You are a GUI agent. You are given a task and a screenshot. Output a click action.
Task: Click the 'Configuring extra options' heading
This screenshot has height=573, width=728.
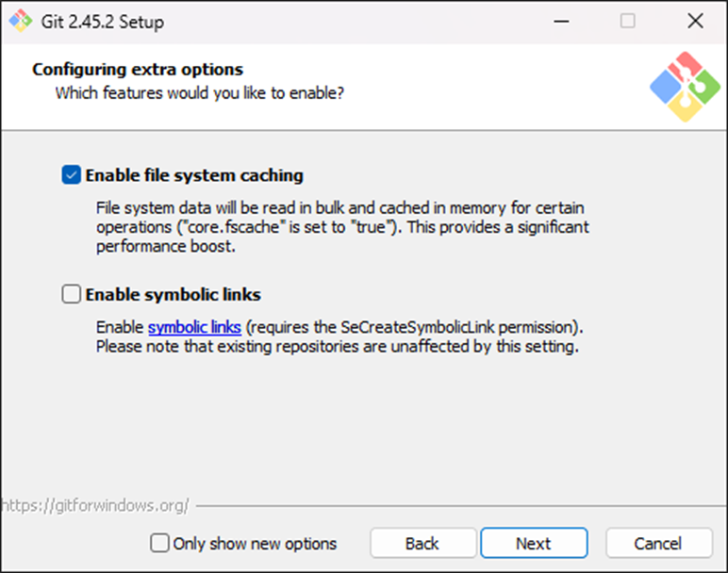coord(138,69)
